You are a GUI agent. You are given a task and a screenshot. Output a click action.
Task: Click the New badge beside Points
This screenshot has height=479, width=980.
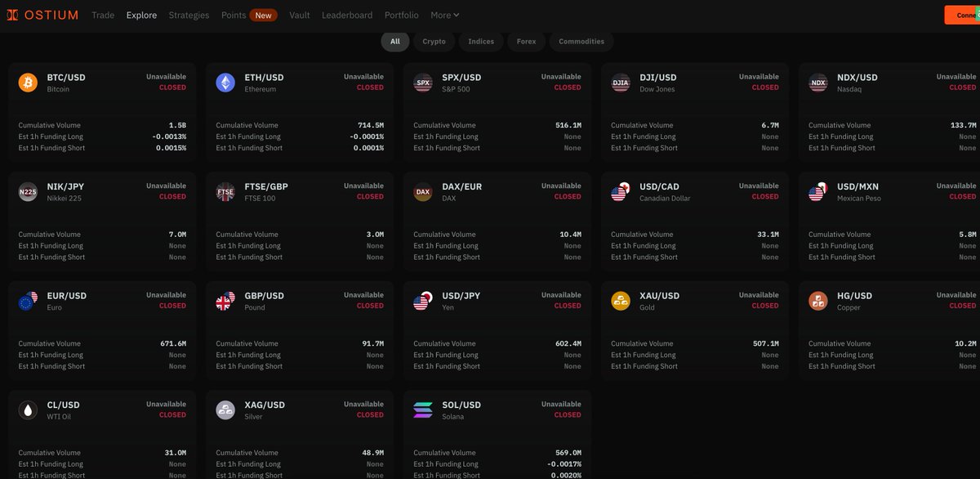coord(263,15)
